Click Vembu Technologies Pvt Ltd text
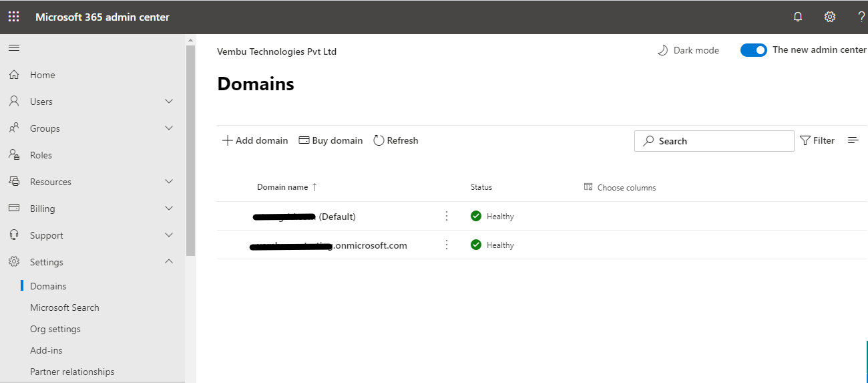 click(x=277, y=51)
